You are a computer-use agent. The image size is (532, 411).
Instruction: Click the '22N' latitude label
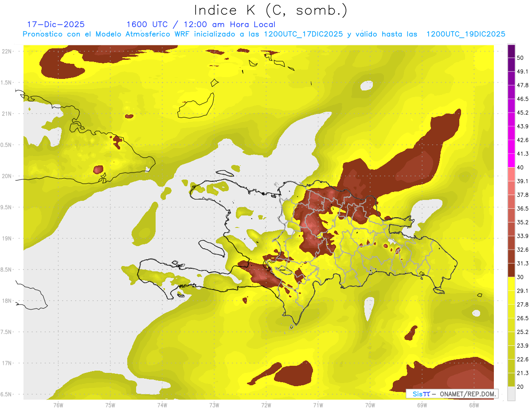[8, 51]
